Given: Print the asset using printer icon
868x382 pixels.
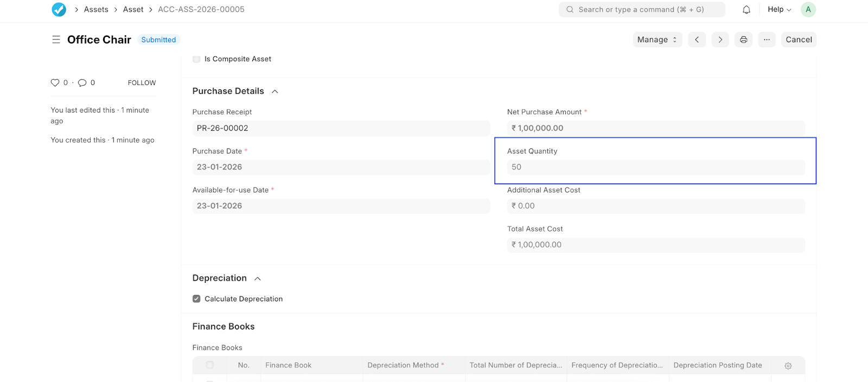Looking at the screenshot, I should [743, 40].
